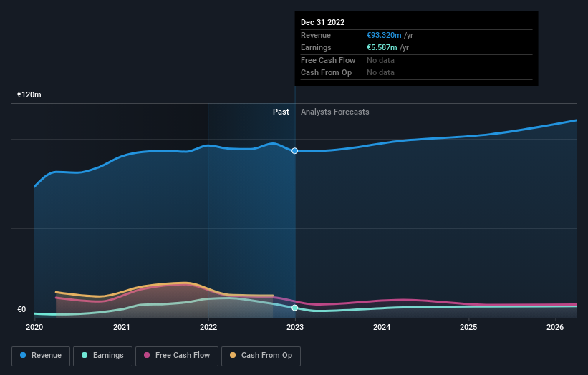Click the €5.587m earnings value in tooltip
This screenshot has width=588, height=375.
(382, 47)
